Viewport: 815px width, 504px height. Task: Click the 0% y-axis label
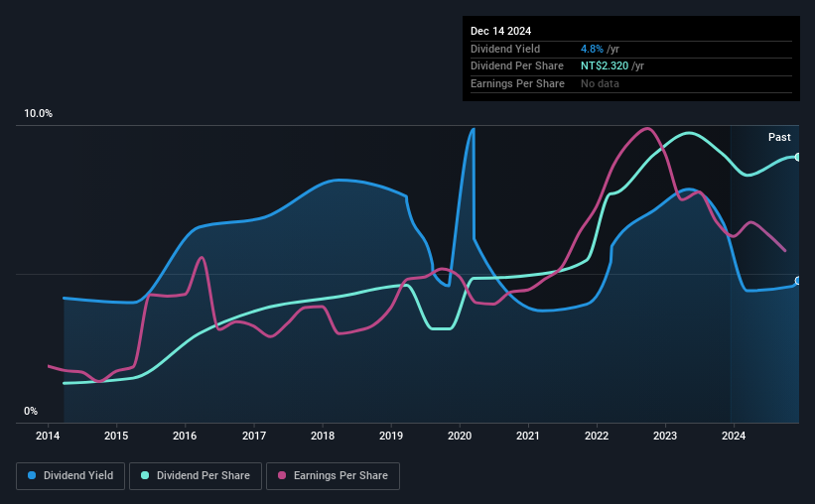[x=31, y=411]
